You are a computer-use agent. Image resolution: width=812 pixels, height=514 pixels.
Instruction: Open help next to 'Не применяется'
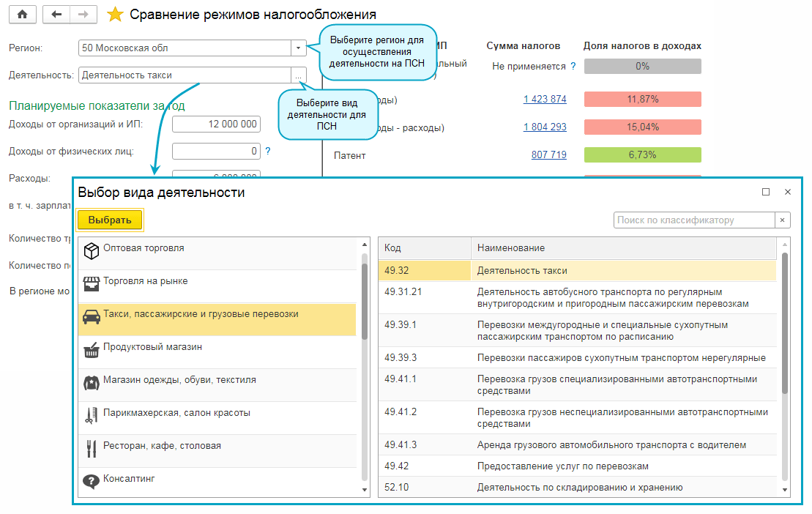[x=573, y=66]
